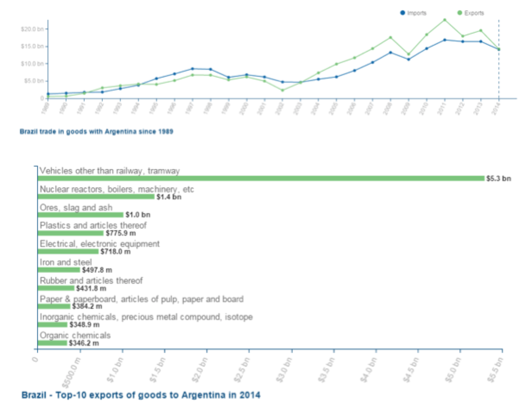Click the 2005 Exports data point

pyautogui.click(x=336, y=64)
